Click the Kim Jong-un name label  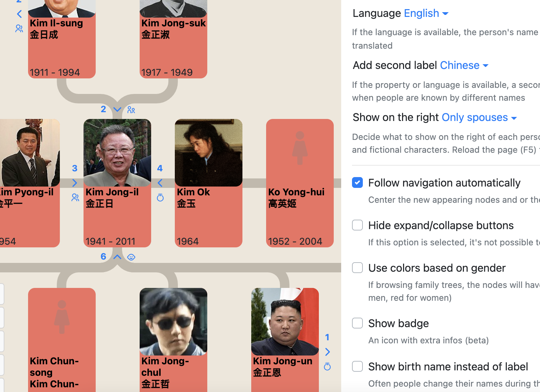(x=282, y=361)
